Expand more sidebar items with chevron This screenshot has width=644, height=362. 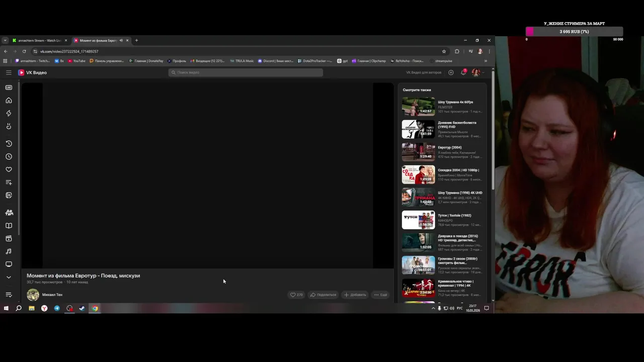[x=9, y=277]
